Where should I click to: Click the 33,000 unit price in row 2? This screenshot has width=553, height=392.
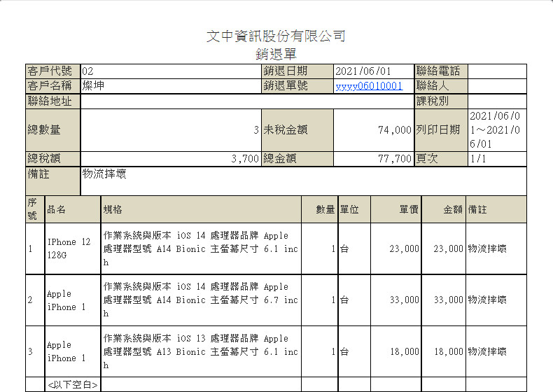[405, 300]
